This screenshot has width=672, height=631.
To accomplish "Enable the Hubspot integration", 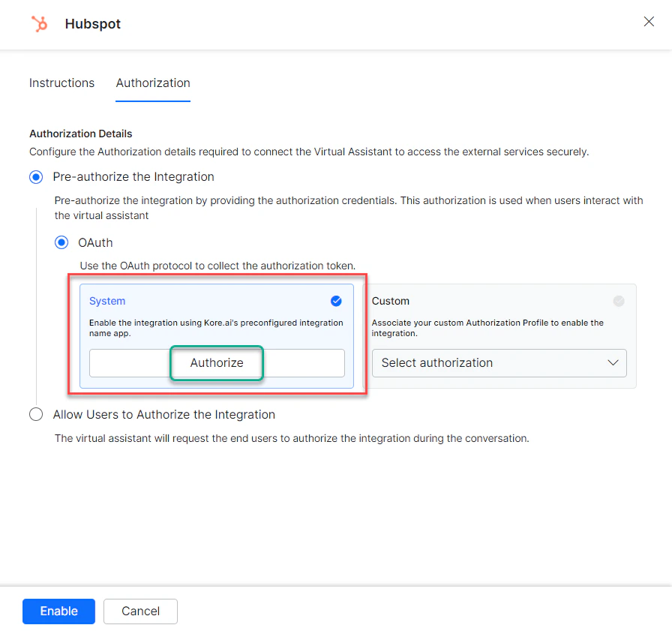I will tap(58, 611).
